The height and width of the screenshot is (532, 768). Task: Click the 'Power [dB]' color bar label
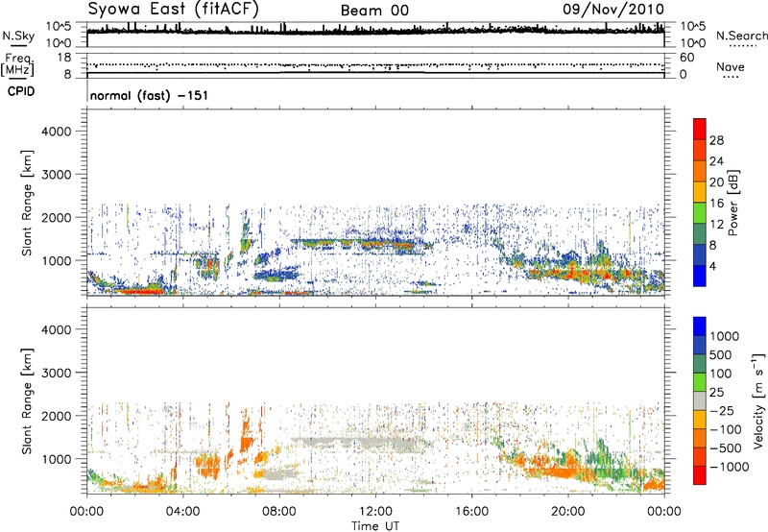point(732,203)
